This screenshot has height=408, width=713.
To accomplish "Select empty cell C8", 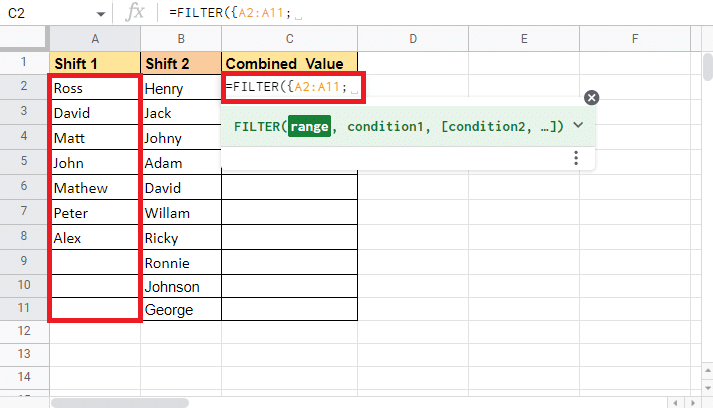I will [290, 237].
